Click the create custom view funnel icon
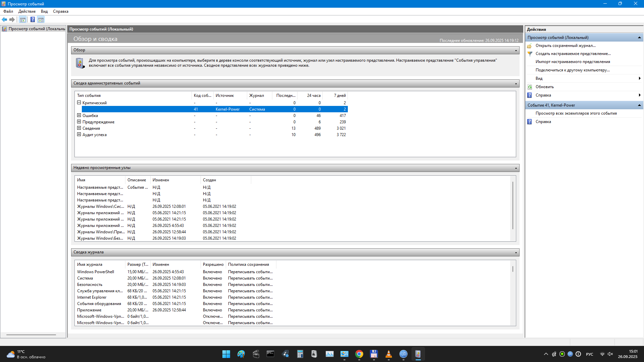Image resolution: width=644 pixels, height=362 pixels. click(x=530, y=54)
